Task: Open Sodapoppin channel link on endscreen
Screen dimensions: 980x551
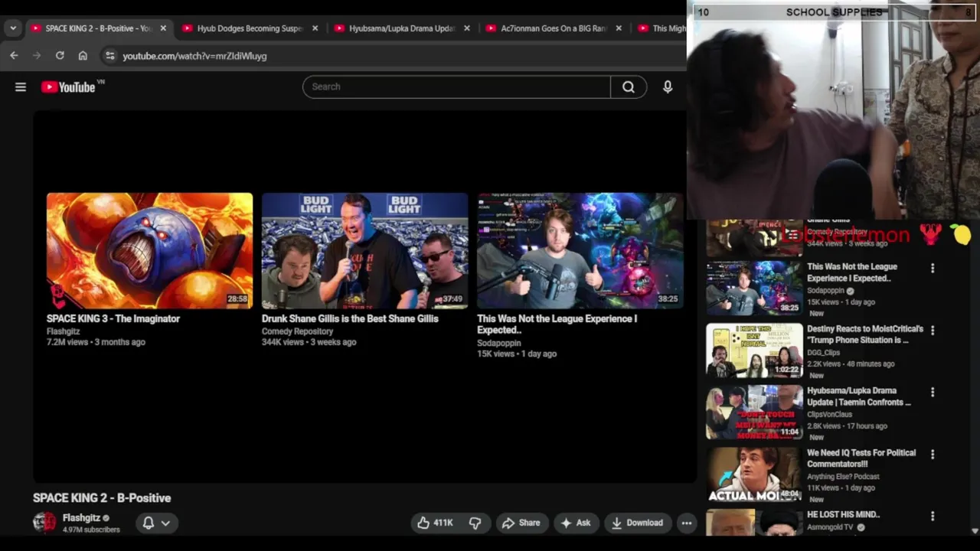Action: click(498, 343)
